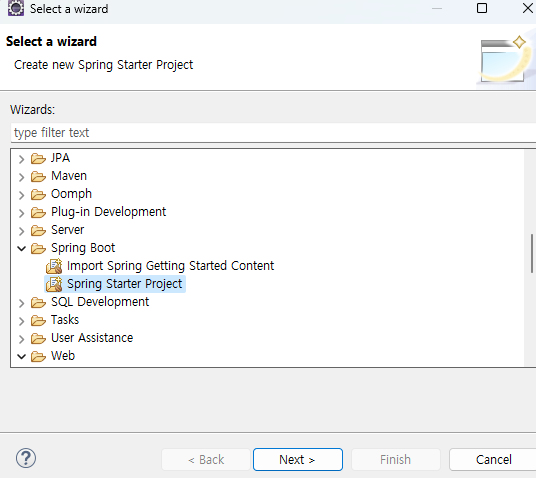536x478 pixels.
Task: Click the Server folder icon
Action: [x=38, y=231]
